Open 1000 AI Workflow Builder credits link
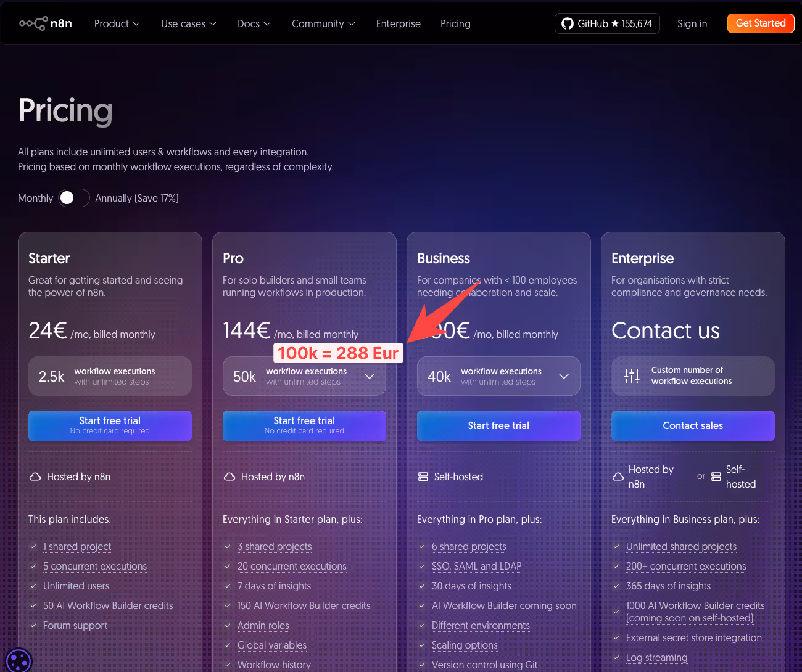 695,612
